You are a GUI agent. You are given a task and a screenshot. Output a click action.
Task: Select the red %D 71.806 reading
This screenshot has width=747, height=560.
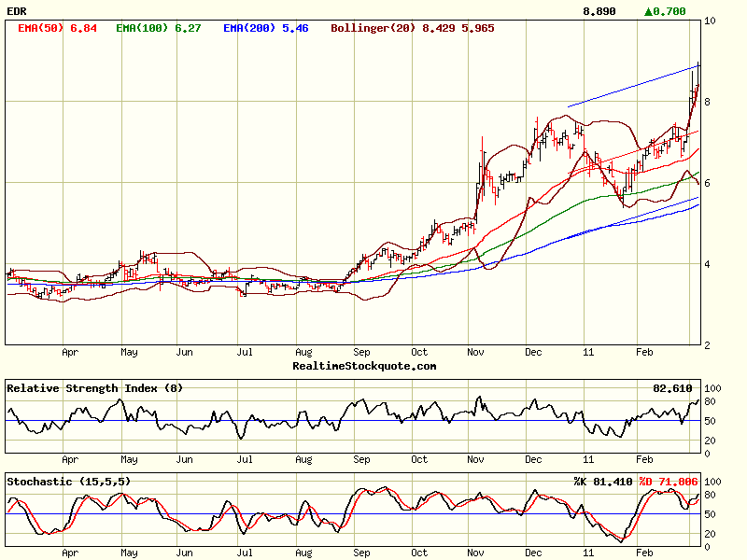[x=669, y=482]
